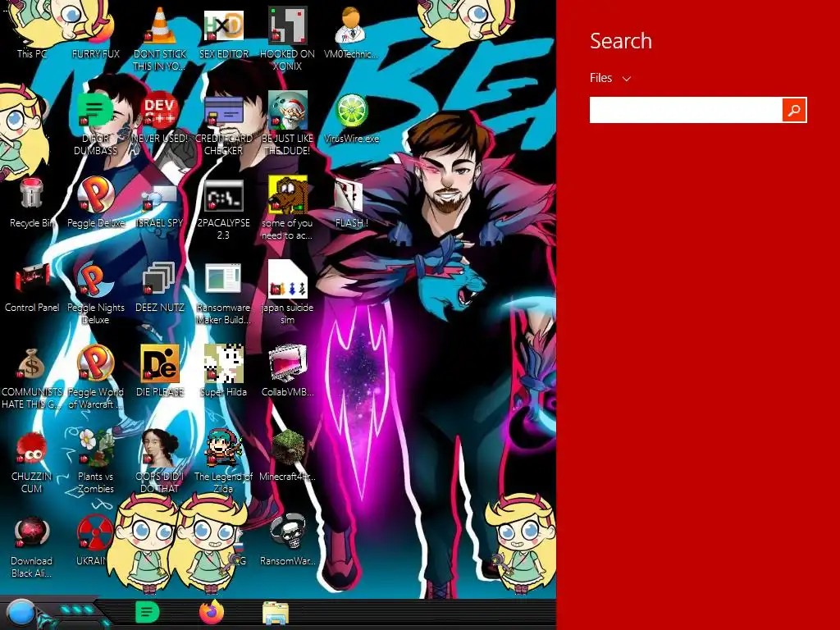
Task: Open File Explorer from the taskbar
Action: 276,614
